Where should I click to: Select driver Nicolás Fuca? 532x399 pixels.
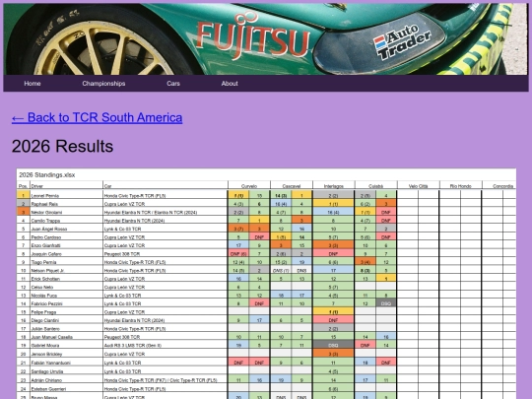pyautogui.click(x=43, y=296)
